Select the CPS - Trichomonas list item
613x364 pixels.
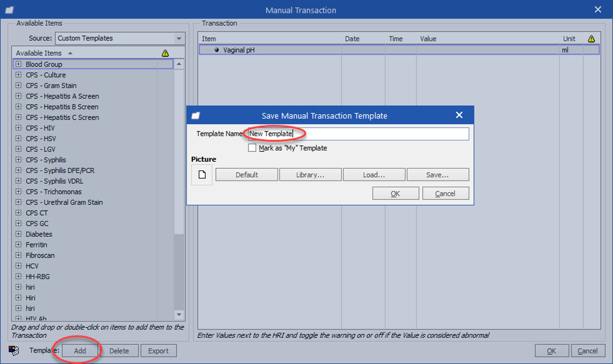[54, 192]
